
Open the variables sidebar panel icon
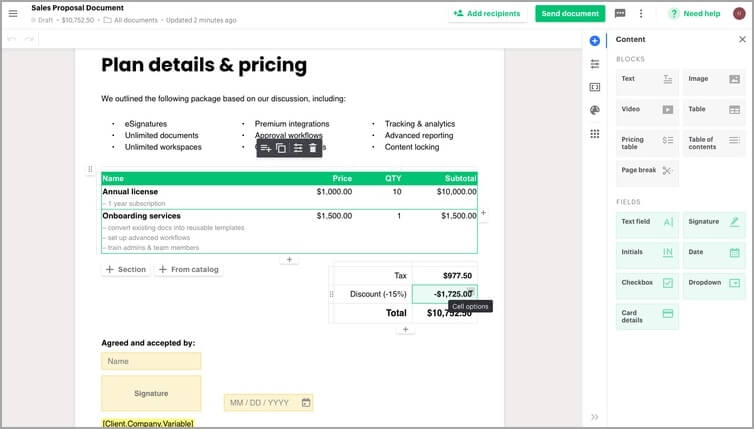pyautogui.click(x=595, y=87)
